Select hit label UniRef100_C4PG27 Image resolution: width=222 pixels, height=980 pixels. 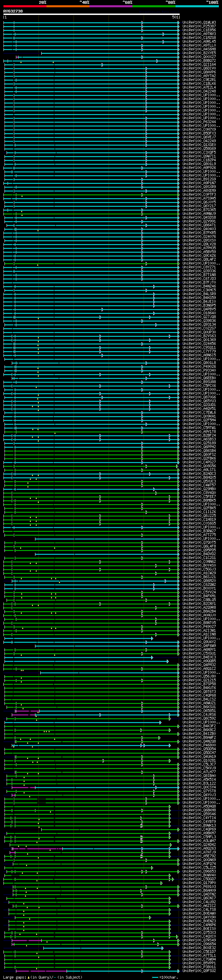point(199,462)
